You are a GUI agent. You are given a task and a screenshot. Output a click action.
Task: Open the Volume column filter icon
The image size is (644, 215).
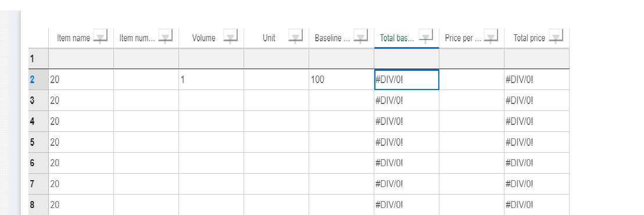tap(230, 37)
